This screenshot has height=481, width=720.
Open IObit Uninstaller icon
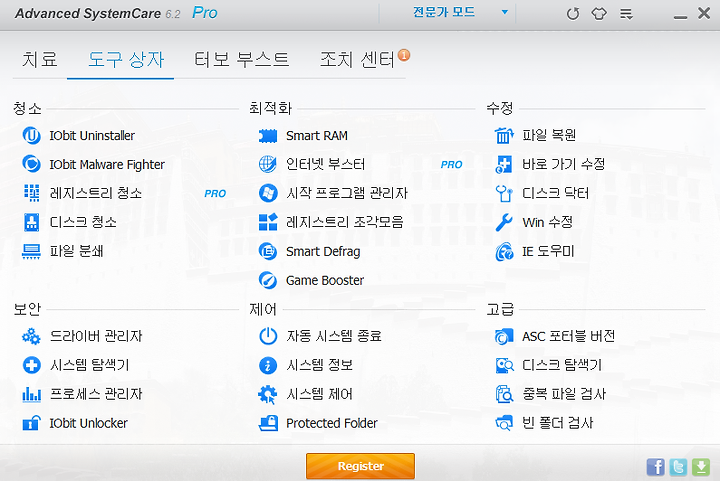[31, 136]
